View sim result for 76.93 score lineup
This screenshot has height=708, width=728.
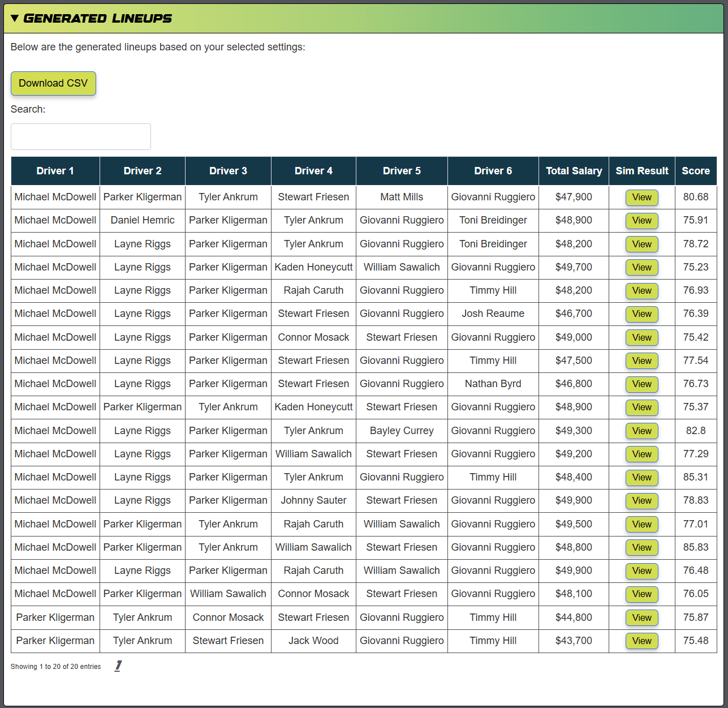[x=642, y=291]
